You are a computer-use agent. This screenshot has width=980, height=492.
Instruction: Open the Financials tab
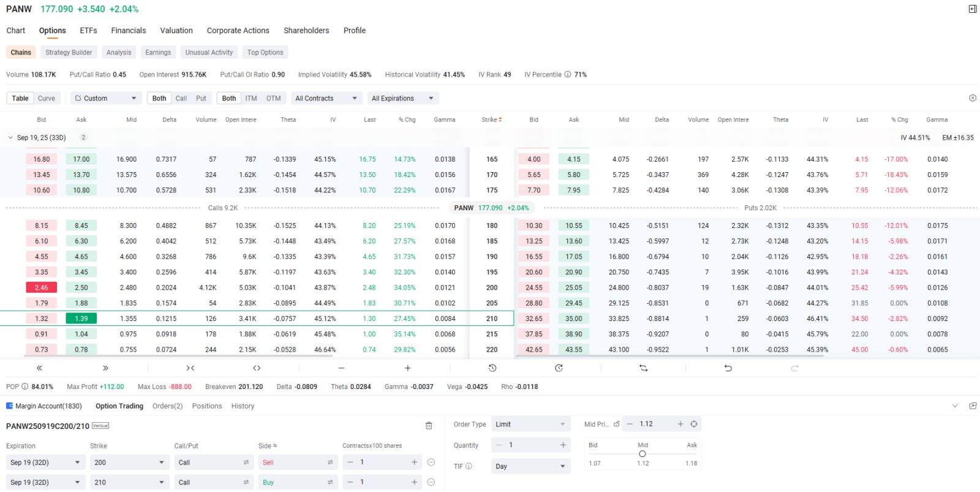129,31
